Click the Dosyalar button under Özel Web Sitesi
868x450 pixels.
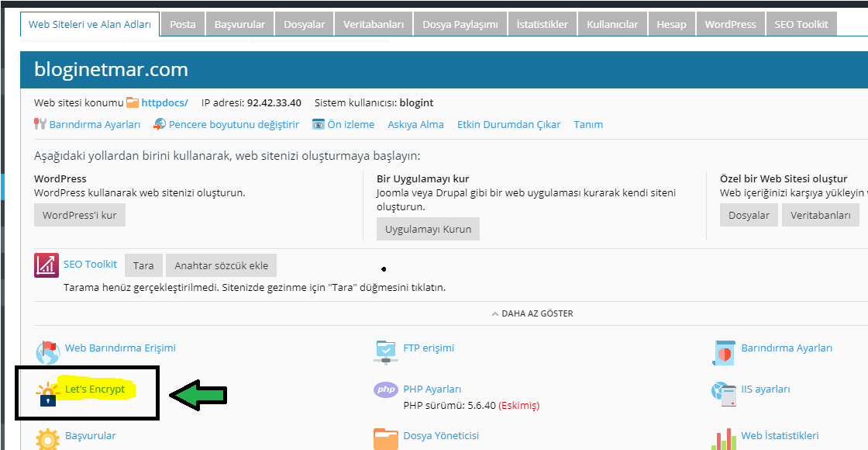[749, 215]
